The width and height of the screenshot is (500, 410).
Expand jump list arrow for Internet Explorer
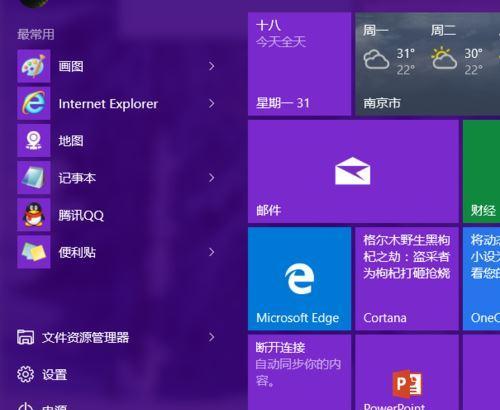pyautogui.click(x=212, y=103)
